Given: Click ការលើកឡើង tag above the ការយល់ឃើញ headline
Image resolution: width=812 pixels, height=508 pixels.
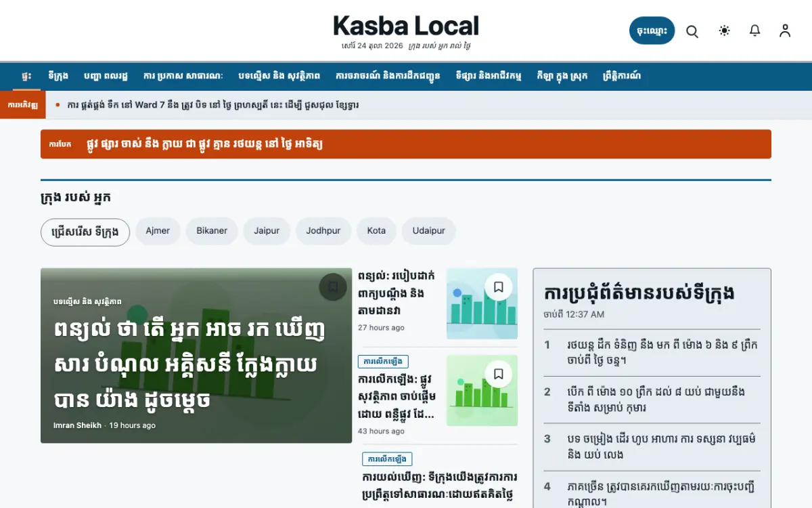Looking at the screenshot, I should point(387,459).
